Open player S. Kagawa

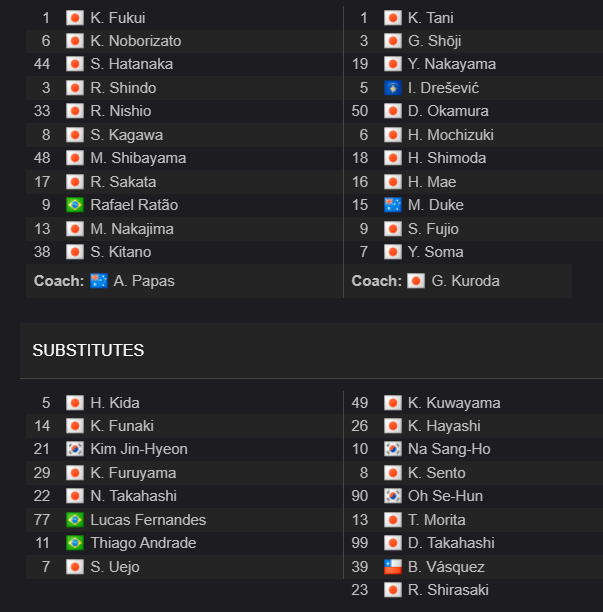(x=126, y=135)
